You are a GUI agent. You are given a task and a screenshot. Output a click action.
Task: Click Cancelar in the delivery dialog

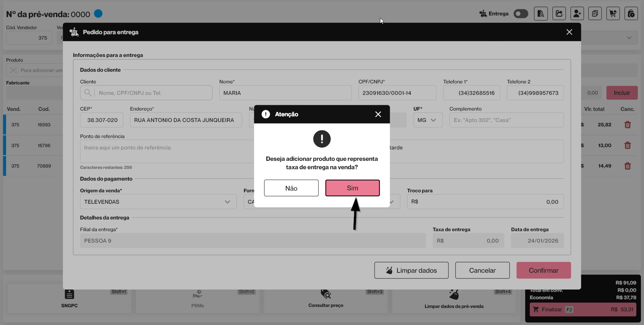coord(482,270)
